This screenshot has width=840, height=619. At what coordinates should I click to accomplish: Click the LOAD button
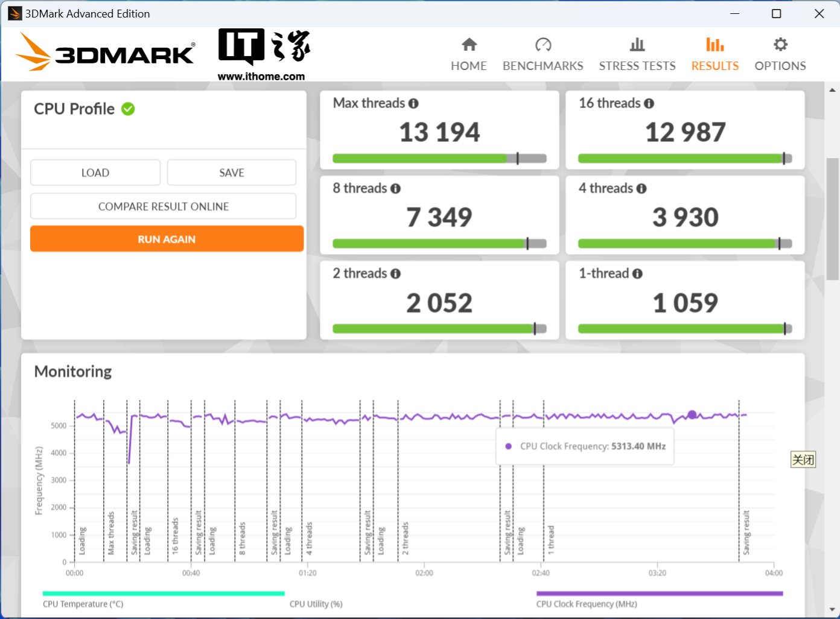[x=95, y=173]
